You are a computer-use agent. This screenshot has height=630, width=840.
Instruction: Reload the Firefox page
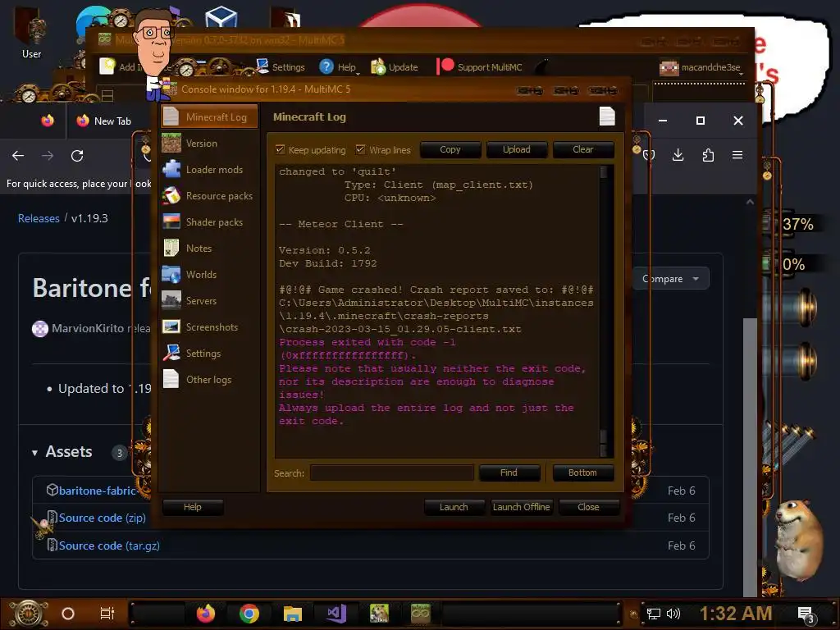(77, 155)
